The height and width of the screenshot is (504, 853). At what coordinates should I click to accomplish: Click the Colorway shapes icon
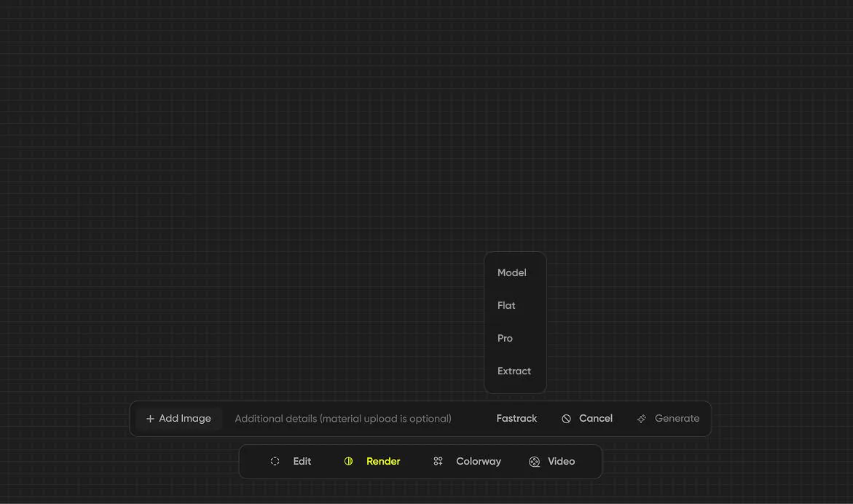coord(438,461)
